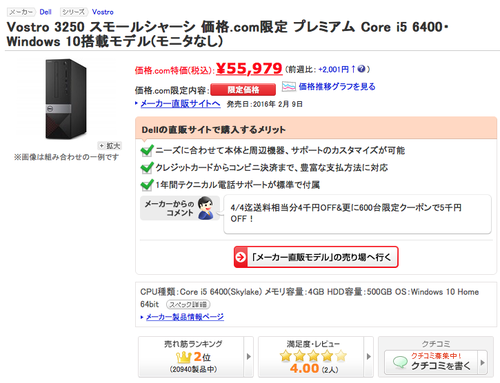
Task: Open the Vostro series link
Action: pyautogui.click(x=103, y=12)
